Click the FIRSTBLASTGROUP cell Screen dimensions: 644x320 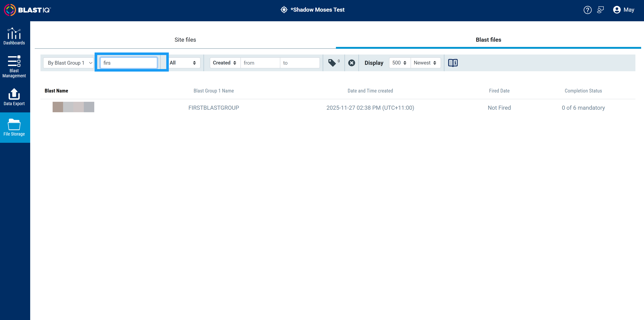[x=214, y=108]
